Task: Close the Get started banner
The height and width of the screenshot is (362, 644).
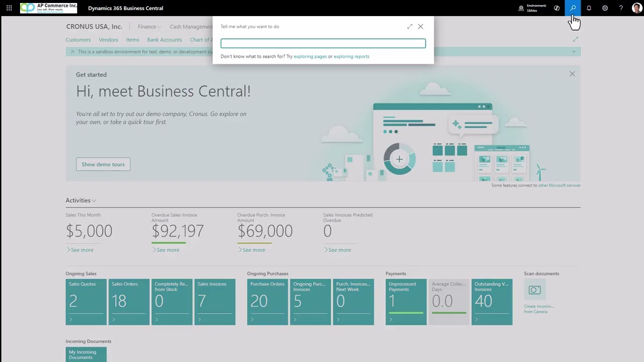Action: click(572, 74)
